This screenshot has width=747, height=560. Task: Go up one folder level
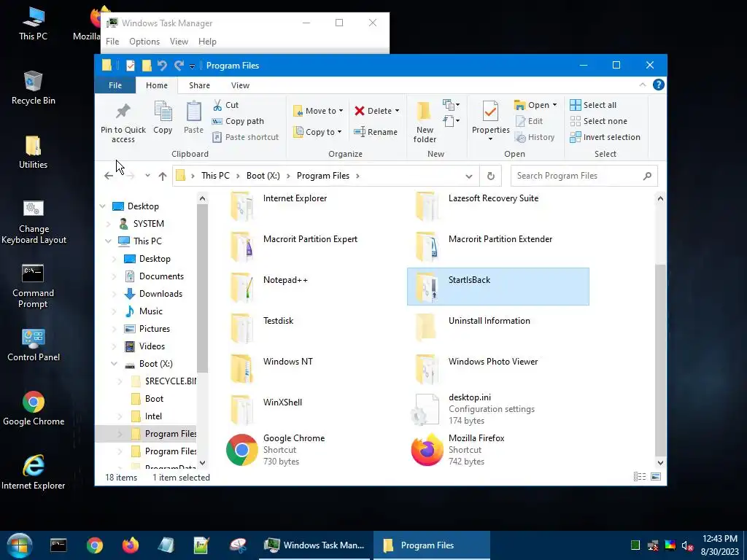click(x=163, y=176)
